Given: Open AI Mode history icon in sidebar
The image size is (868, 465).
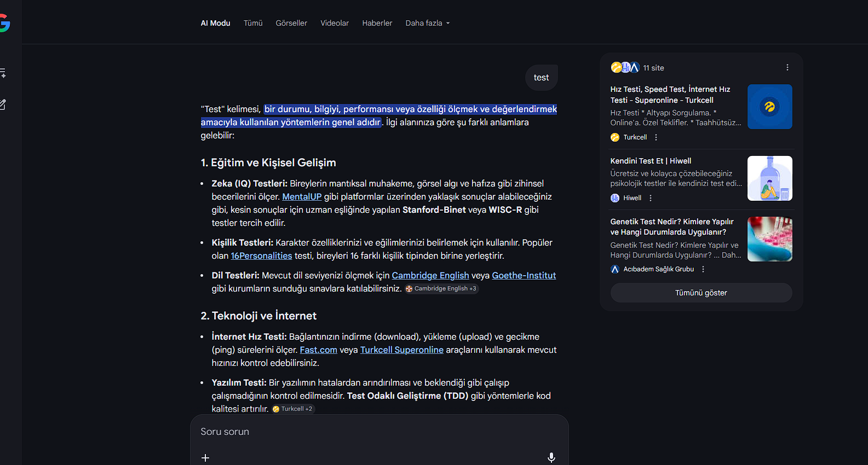Looking at the screenshot, I should (3, 73).
